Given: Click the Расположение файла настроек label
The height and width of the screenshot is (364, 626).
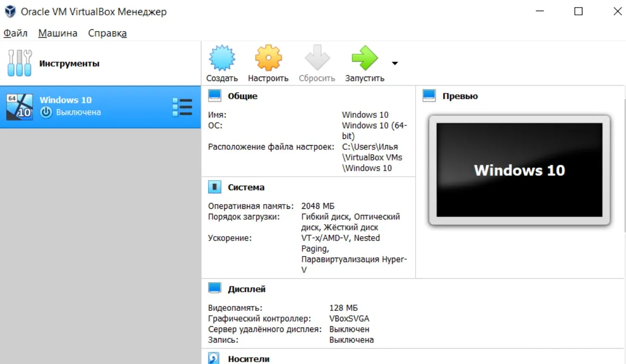Looking at the screenshot, I should [271, 147].
